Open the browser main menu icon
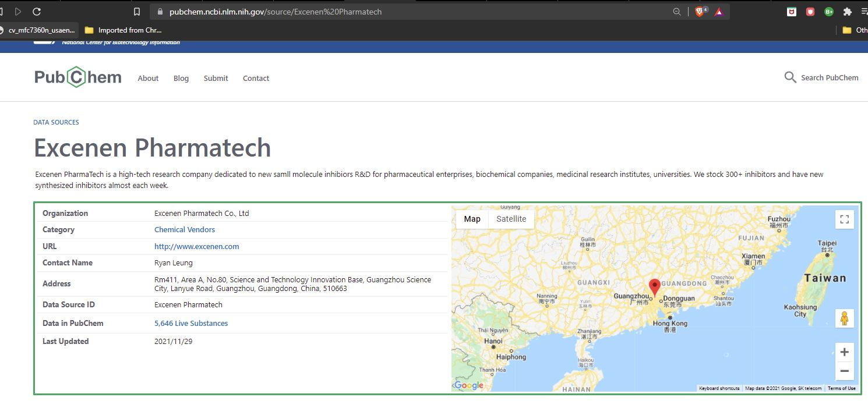 (x=864, y=12)
